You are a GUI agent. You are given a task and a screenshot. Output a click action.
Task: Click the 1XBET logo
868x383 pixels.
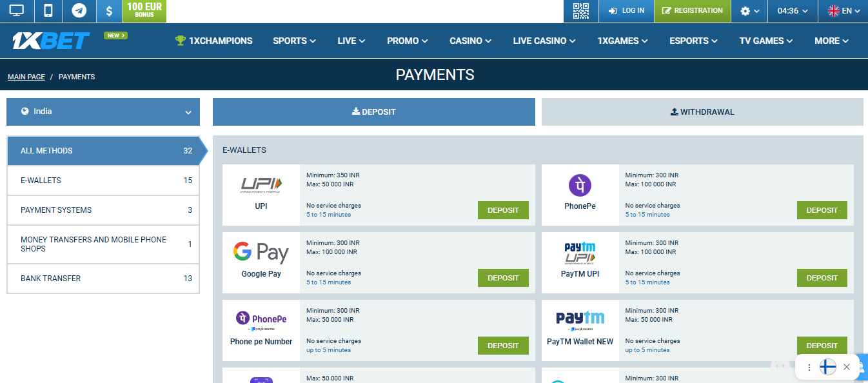(51, 41)
